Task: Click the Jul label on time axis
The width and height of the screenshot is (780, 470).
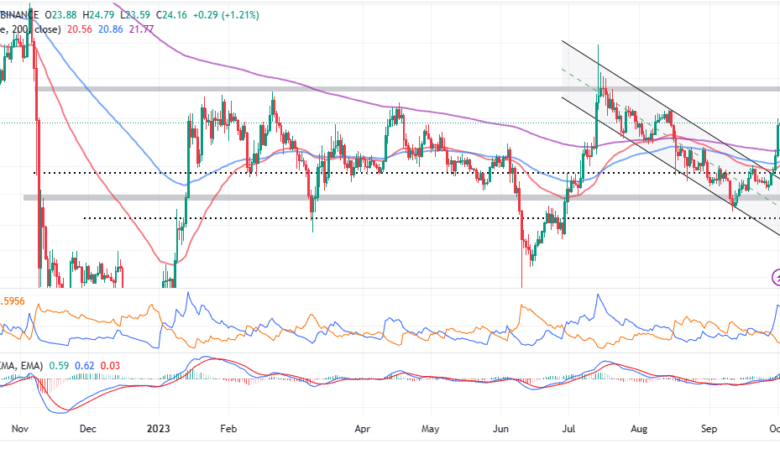Action: click(x=570, y=453)
